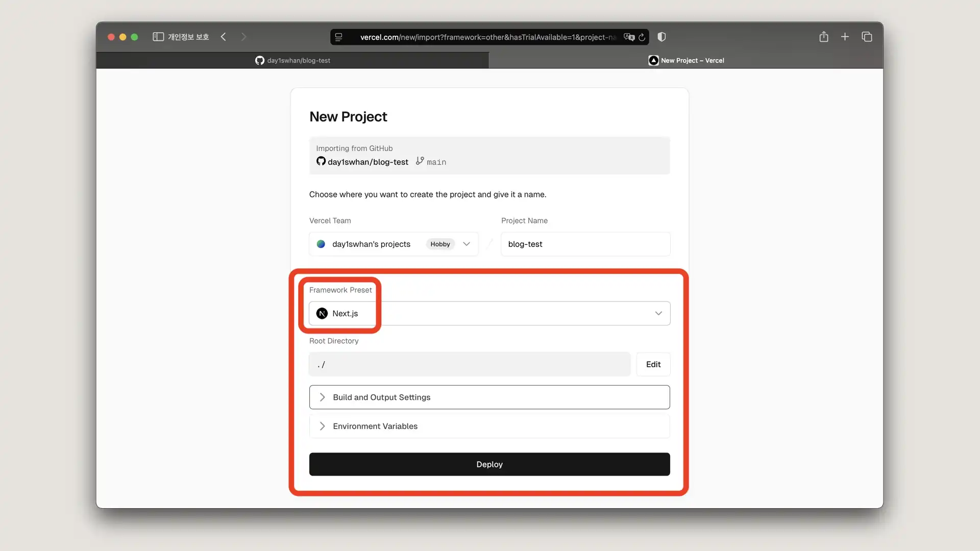
Task: Focus the browser URL address bar
Action: pyautogui.click(x=489, y=37)
